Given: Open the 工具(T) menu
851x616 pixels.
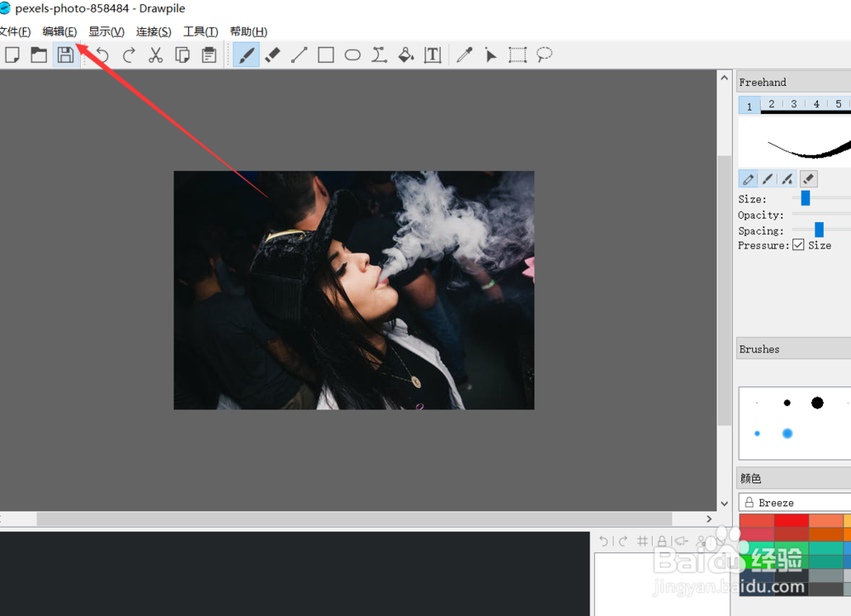Looking at the screenshot, I should click(x=200, y=31).
